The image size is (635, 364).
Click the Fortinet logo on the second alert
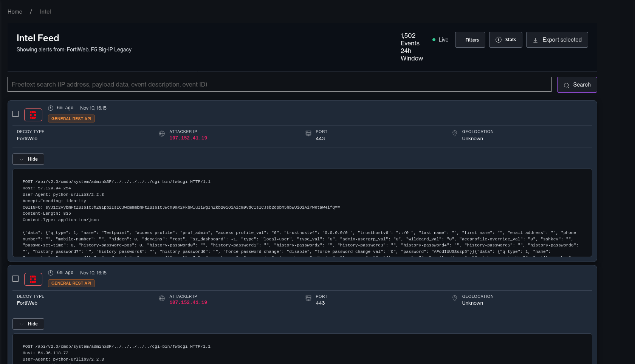tap(33, 279)
